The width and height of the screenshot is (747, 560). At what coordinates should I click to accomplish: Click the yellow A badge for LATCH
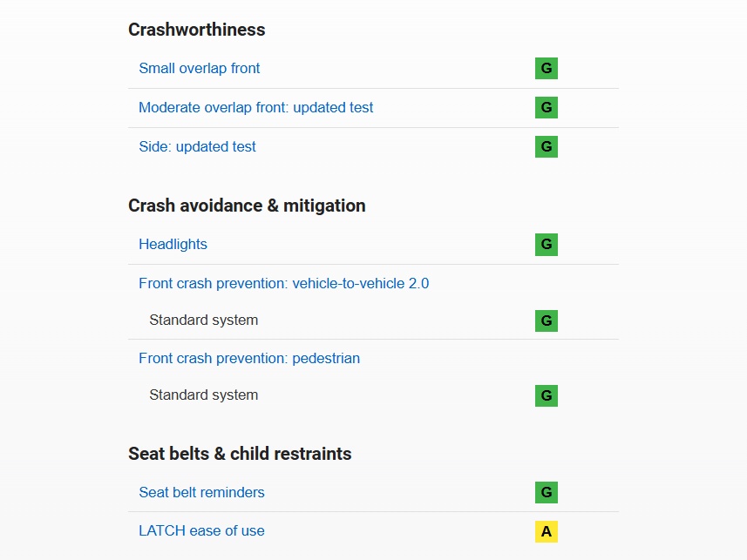pos(547,531)
